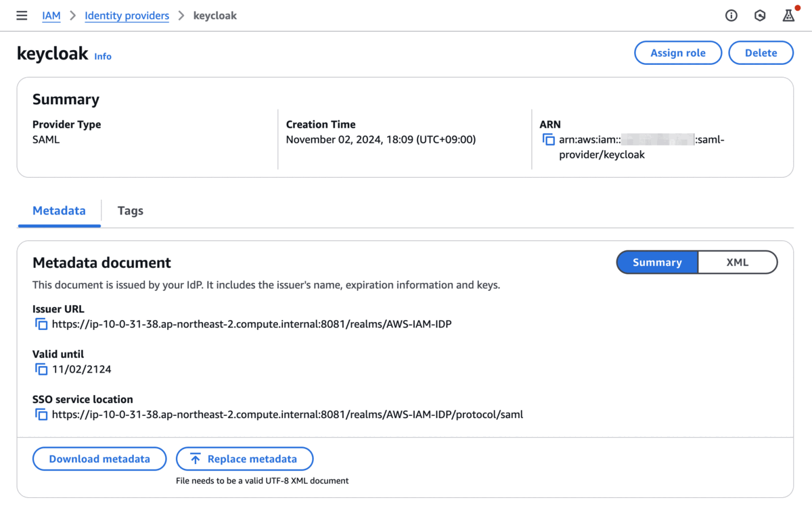Copy the SSO service location URL

41,414
